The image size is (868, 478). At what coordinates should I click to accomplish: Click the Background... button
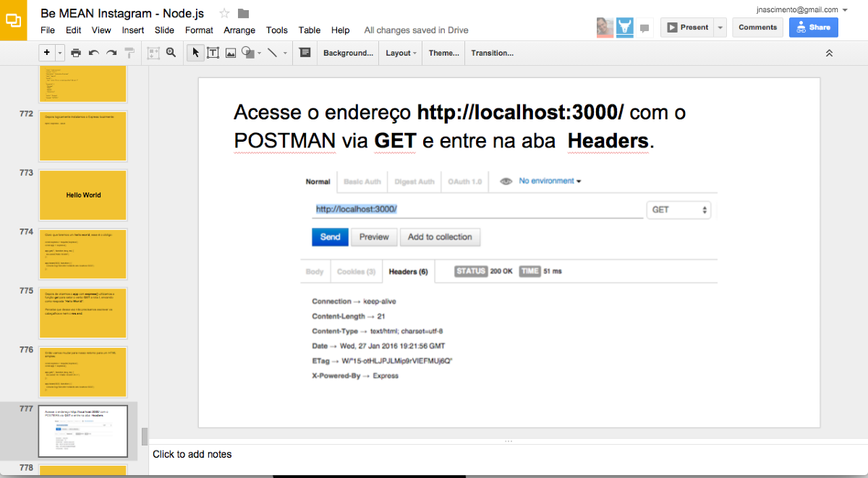click(349, 53)
